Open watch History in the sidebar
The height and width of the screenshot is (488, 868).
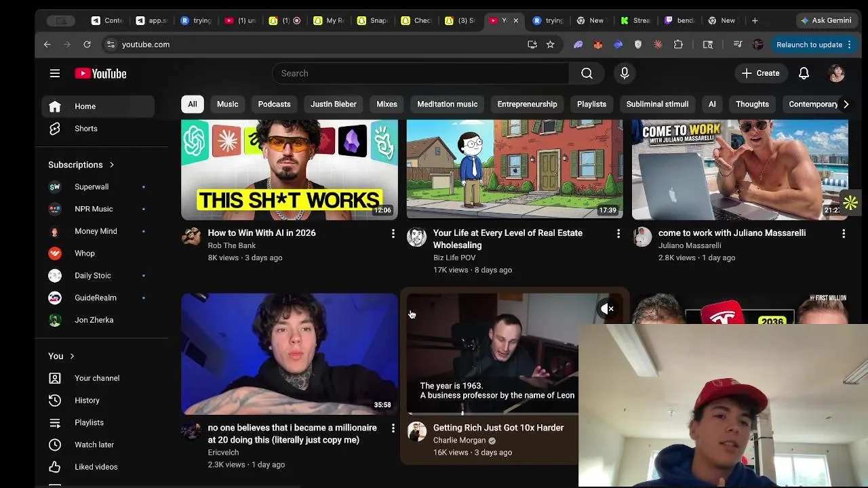(x=98, y=401)
